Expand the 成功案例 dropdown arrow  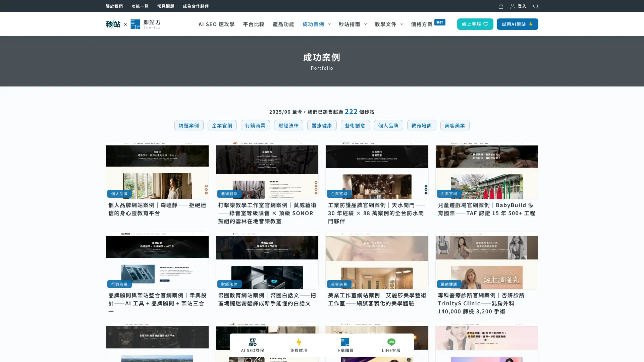coord(329,24)
